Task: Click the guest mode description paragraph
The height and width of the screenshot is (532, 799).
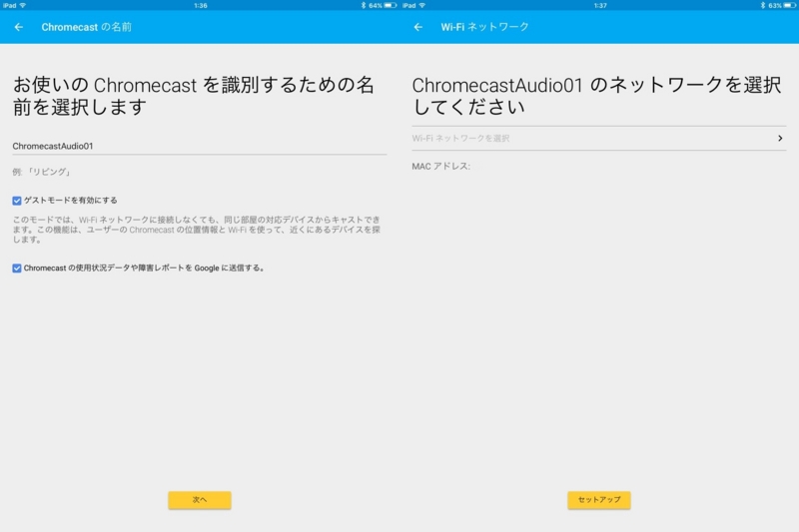Action: pyautogui.click(x=196, y=230)
